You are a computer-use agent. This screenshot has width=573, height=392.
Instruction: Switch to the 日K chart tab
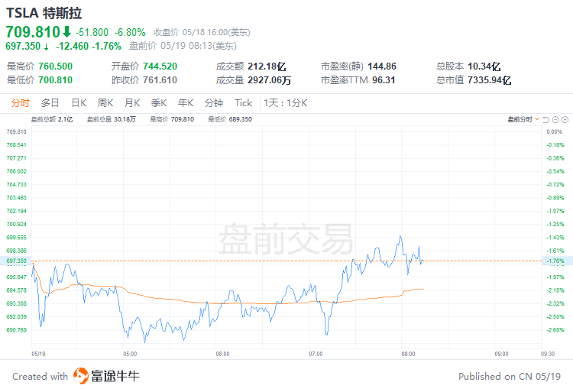click(79, 103)
